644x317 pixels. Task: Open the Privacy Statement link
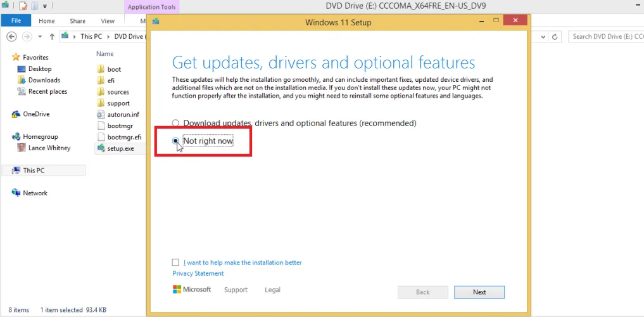point(198,273)
